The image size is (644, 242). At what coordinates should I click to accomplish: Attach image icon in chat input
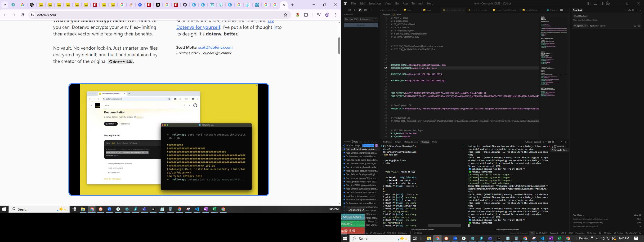(x=635, y=26)
